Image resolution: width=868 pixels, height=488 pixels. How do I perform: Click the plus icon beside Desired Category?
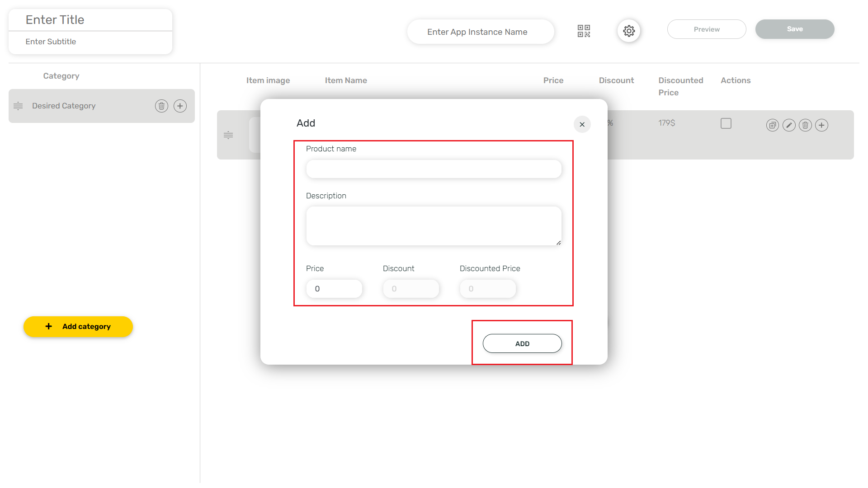point(180,106)
